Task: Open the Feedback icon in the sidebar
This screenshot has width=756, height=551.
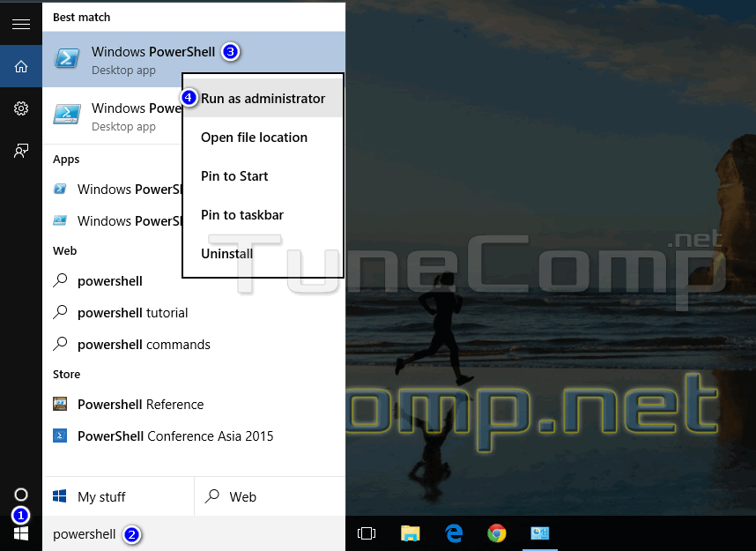Action: pyautogui.click(x=21, y=151)
